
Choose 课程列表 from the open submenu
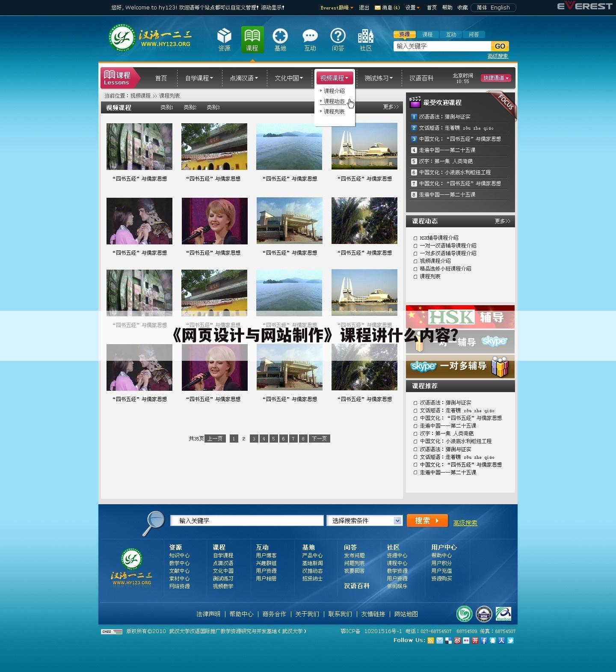[334, 112]
